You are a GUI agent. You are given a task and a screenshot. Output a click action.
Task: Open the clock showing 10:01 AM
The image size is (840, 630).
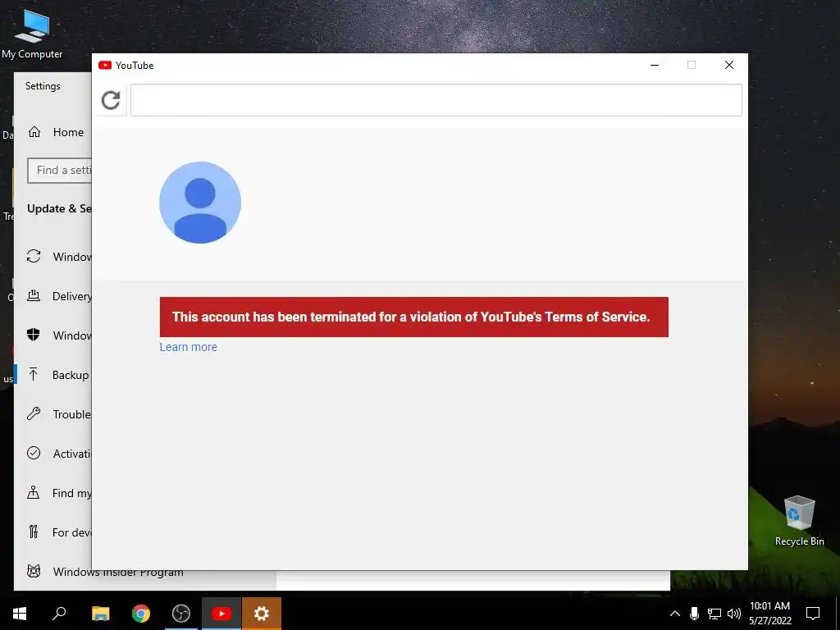[769, 614]
